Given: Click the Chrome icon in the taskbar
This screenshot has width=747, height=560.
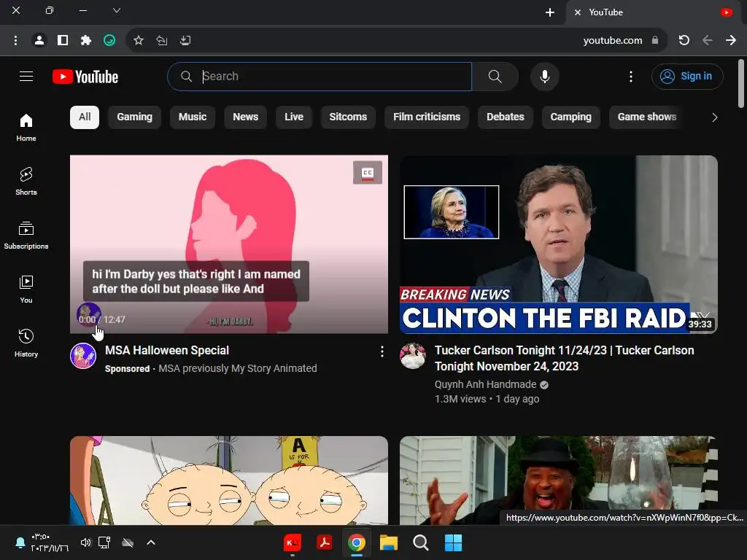Looking at the screenshot, I should [x=356, y=542].
